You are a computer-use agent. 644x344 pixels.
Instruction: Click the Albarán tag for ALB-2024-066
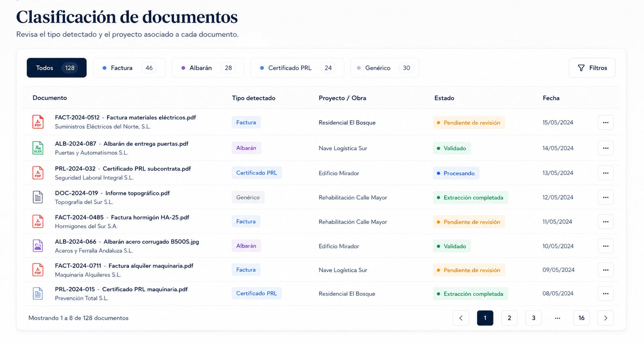coord(246,246)
